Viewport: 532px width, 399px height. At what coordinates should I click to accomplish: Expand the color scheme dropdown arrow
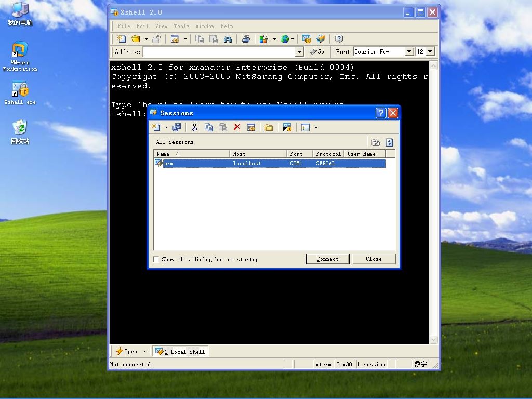274,39
